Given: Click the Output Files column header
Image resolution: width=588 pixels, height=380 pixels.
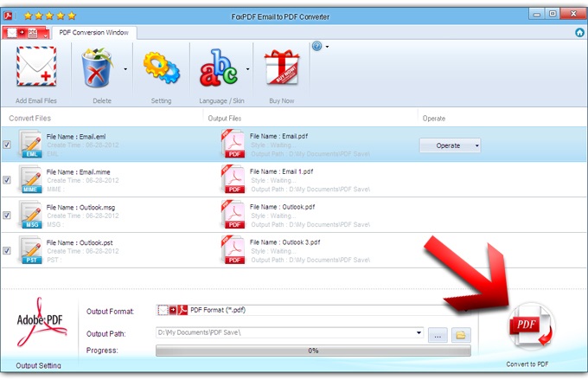Looking at the screenshot, I should tap(225, 119).
